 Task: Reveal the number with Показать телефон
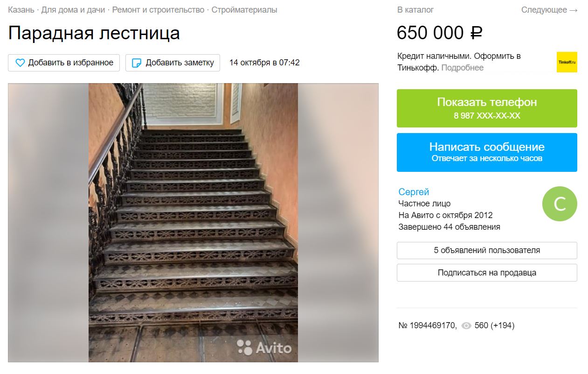point(487,108)
